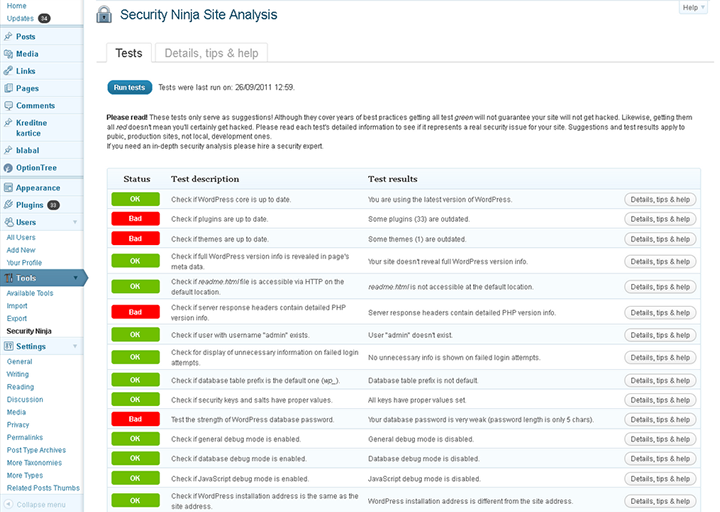Switch to Details, tips & help tab
720x512 pixels.
(211, 53)
